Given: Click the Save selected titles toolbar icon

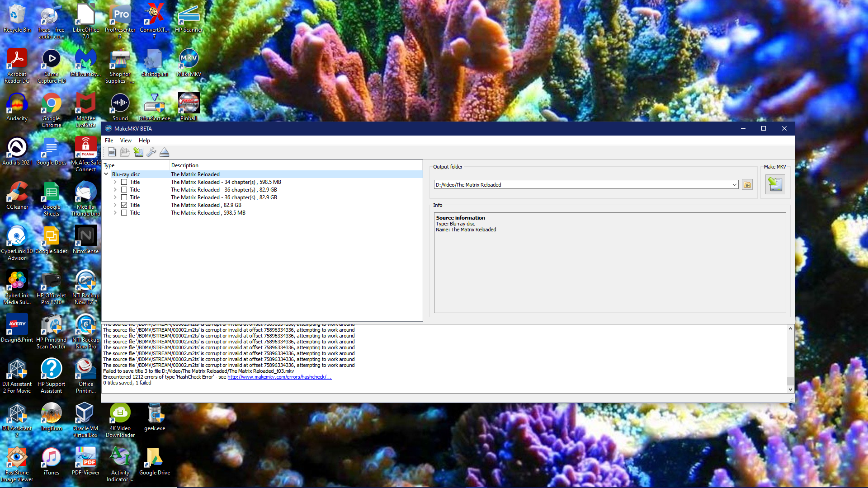Looking at the screenshot, I should pos(138,152).
